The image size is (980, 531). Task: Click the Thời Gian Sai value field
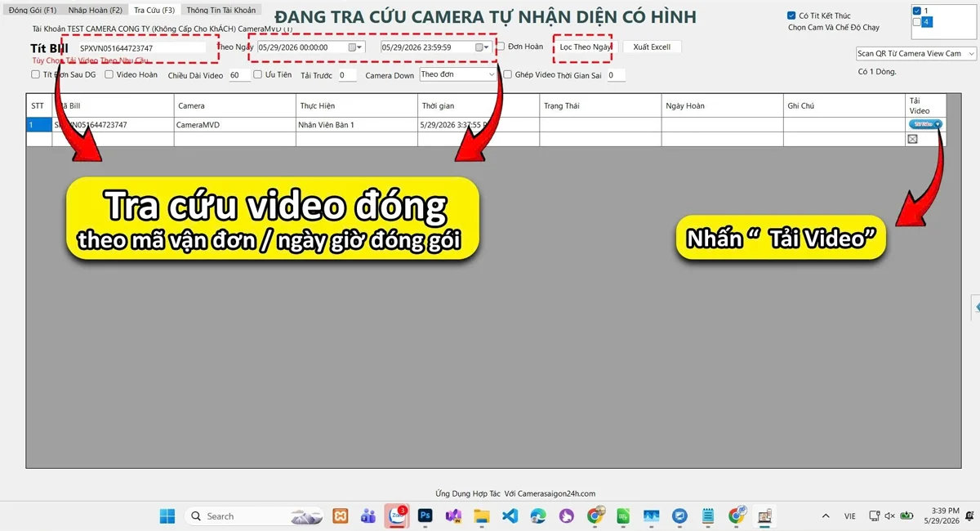click(616, 75)
